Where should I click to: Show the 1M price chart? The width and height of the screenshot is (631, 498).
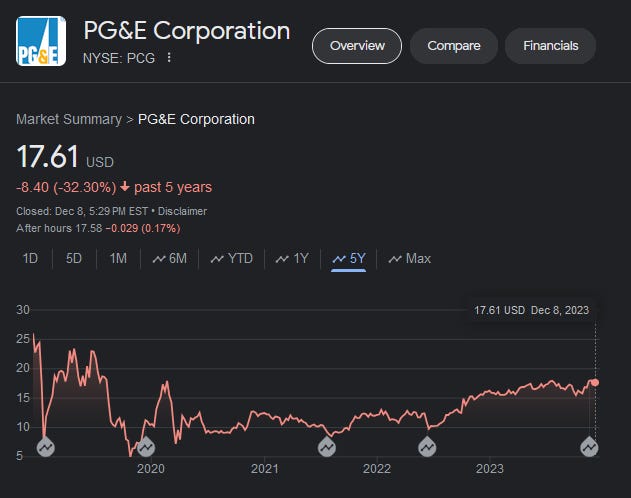[x=118, y=259]
